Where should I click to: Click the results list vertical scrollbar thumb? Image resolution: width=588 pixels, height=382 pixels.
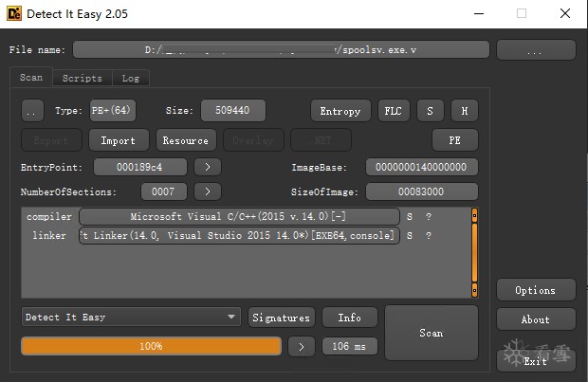474,252
